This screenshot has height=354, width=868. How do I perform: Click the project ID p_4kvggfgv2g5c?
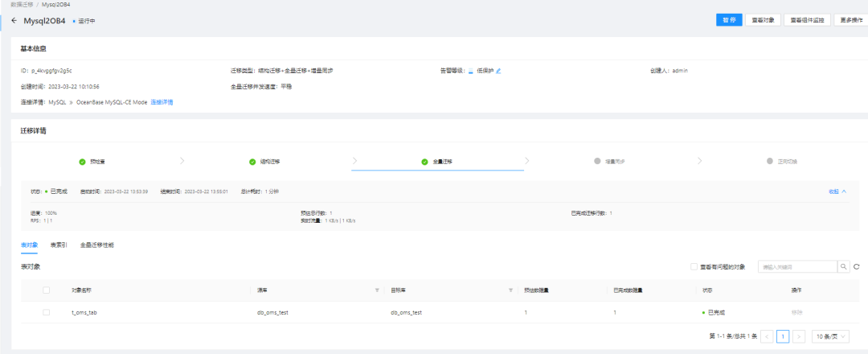click(x=51, y=71)
